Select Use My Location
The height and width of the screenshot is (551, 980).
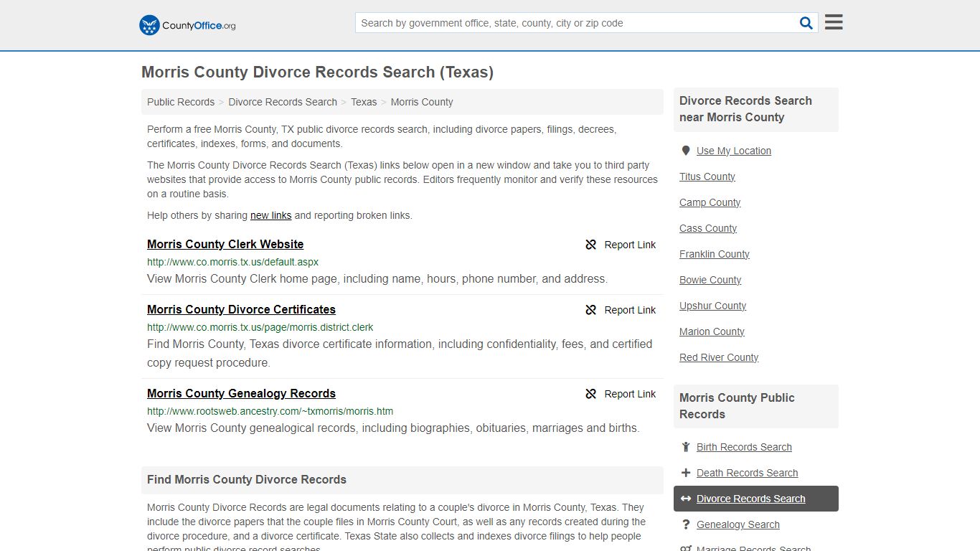tap(734, 151)
